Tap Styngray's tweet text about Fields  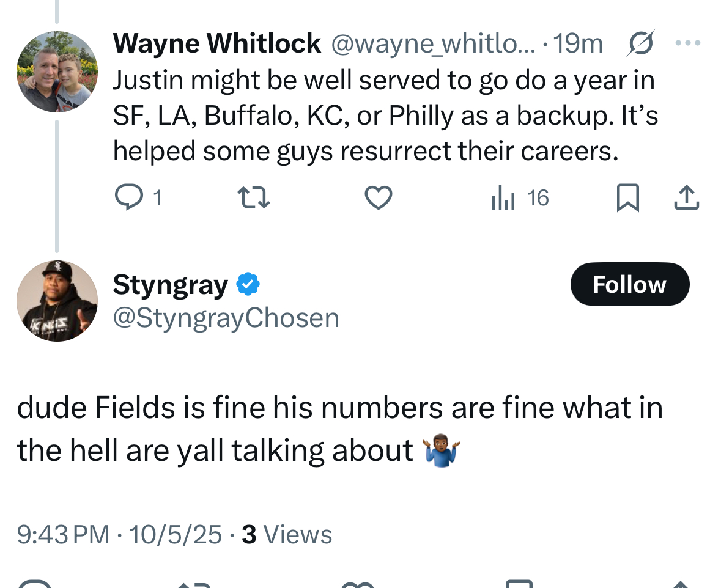point(339,428)
